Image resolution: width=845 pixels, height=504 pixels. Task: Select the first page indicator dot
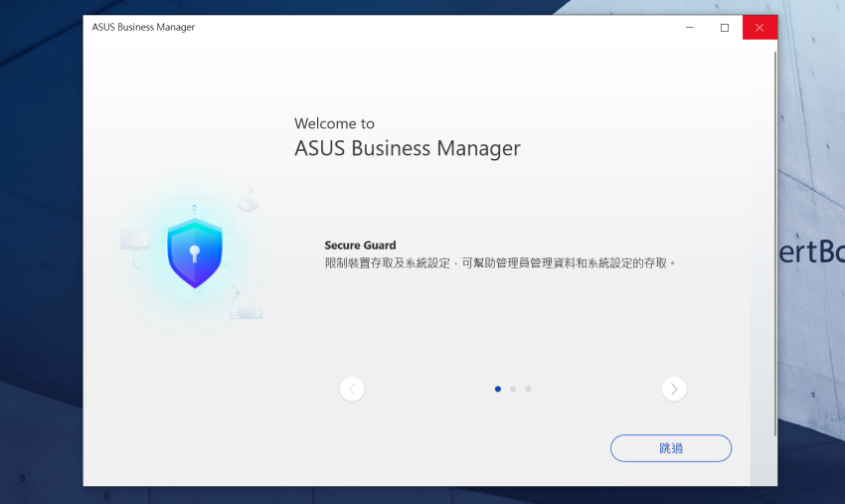(x=498, y=389)
